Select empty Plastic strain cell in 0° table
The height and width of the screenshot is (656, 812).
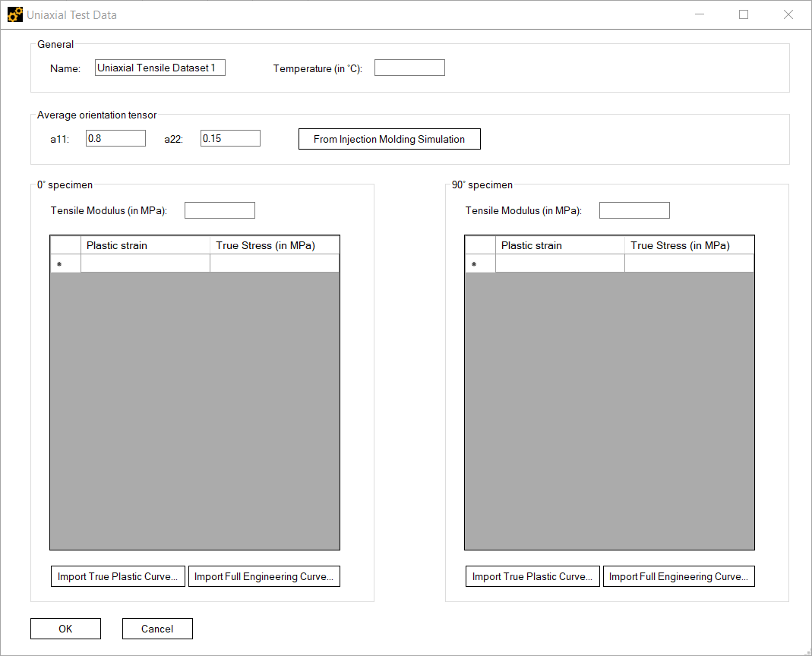145,263
